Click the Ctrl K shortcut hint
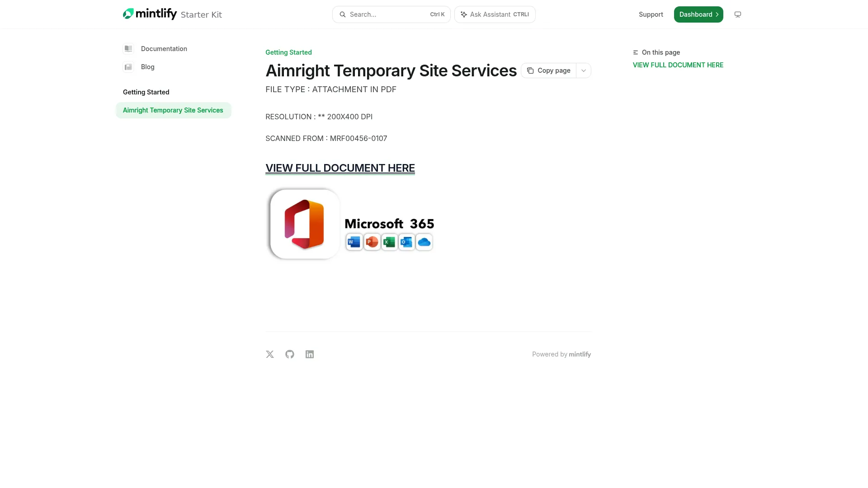Viewport: 868px width, 488px height. point(437,14)
